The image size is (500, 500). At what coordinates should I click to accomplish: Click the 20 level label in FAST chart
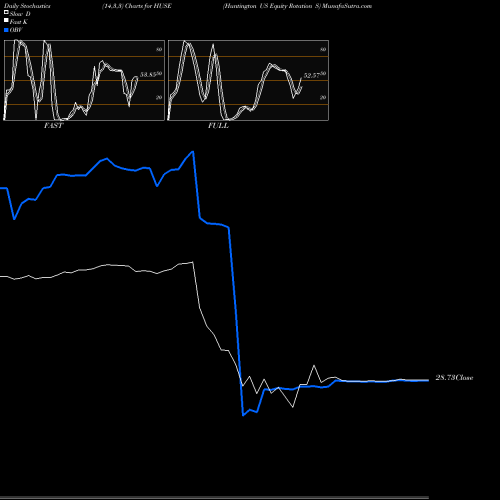159,97
